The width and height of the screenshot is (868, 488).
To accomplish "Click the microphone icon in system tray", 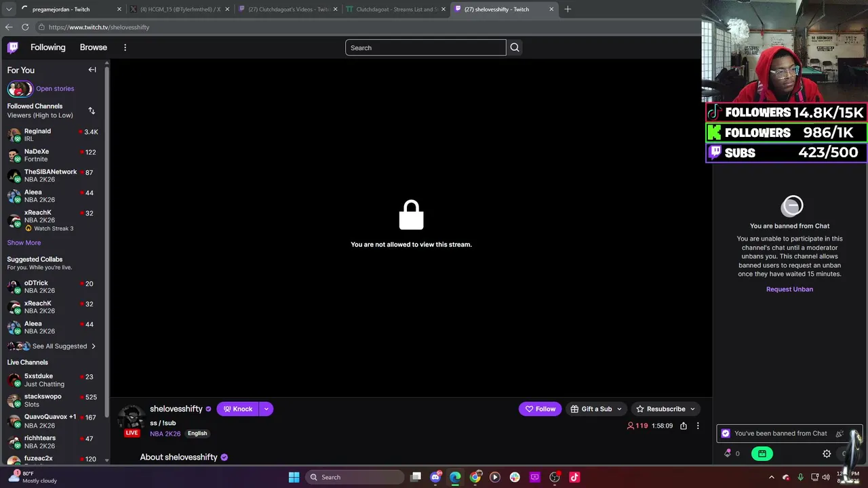I will pyautogui.click(x=800, y=477).
